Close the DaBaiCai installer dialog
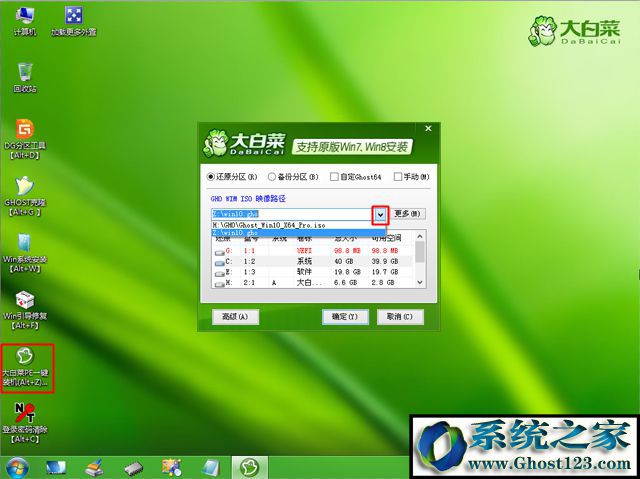The width and height of the screenshot is (640, 479). [428, 129]
